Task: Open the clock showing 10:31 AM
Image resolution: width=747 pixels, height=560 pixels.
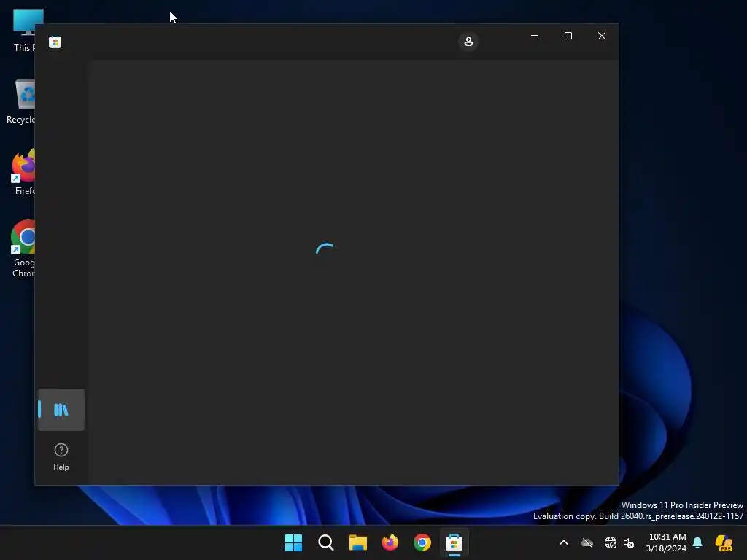Action: (x=667, y=542)
